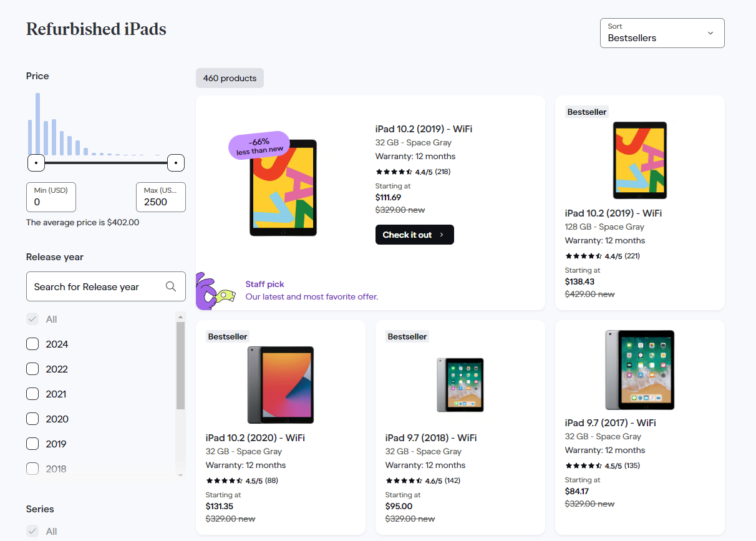Click the right price slider handle
Image resolution: width=756 pixels, height=541 pixels.
click(175, 163)
